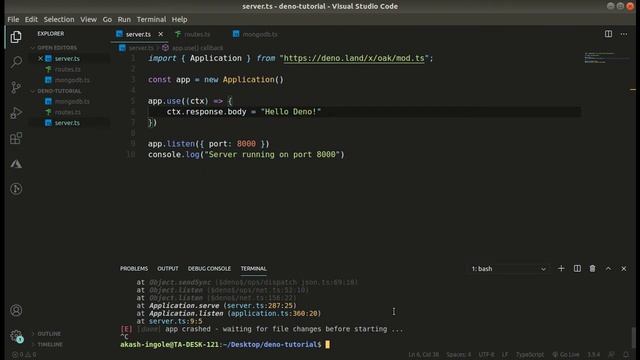640x360 pixels.
Task: Click the editor minimap preview
Action: (x=606, y=58)
